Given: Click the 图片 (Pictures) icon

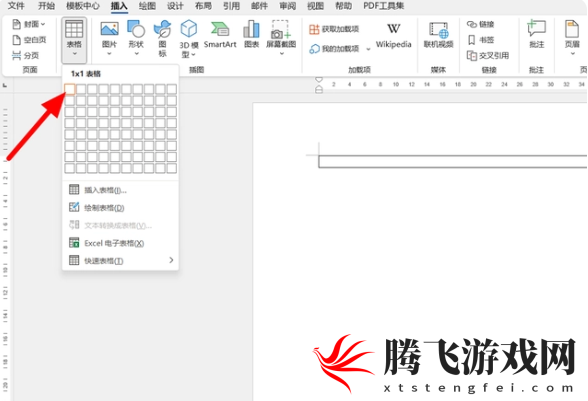Looking at the screenshot, I should [x=110, y=38].
